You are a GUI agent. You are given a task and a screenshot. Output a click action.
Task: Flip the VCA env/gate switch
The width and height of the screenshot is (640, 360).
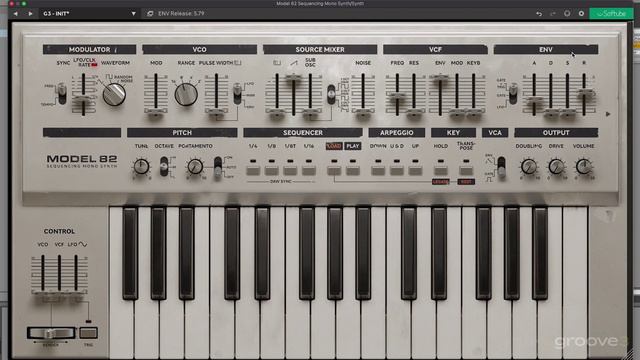click(501, 167)
